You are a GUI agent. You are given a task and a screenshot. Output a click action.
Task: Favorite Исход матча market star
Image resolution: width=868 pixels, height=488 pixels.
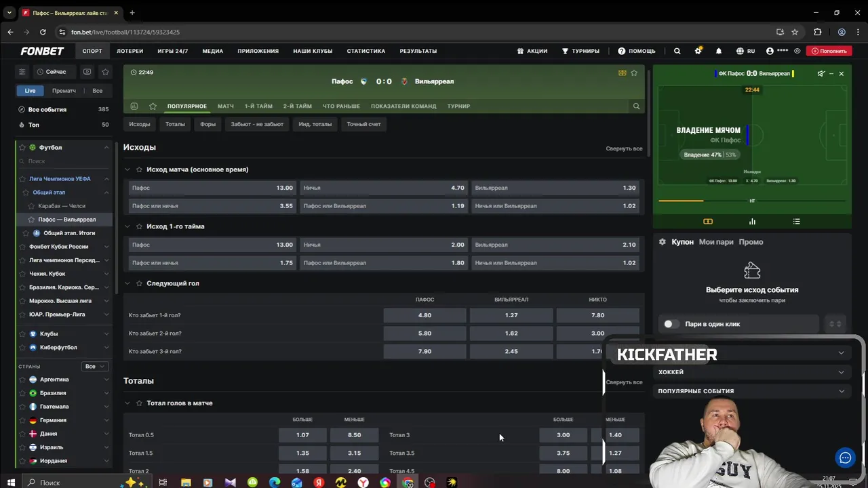[139, 169]
